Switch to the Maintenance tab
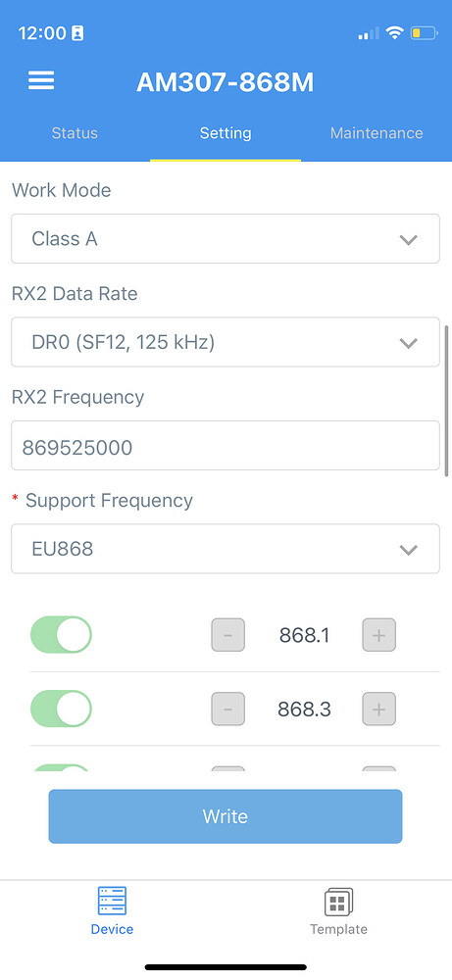 pyautogui.click(x=377, y=133)
